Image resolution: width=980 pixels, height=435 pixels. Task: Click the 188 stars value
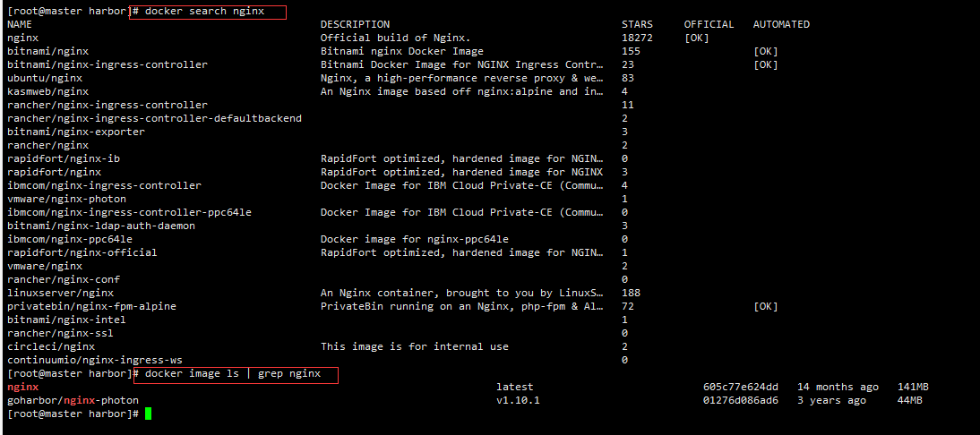point(631,293)
